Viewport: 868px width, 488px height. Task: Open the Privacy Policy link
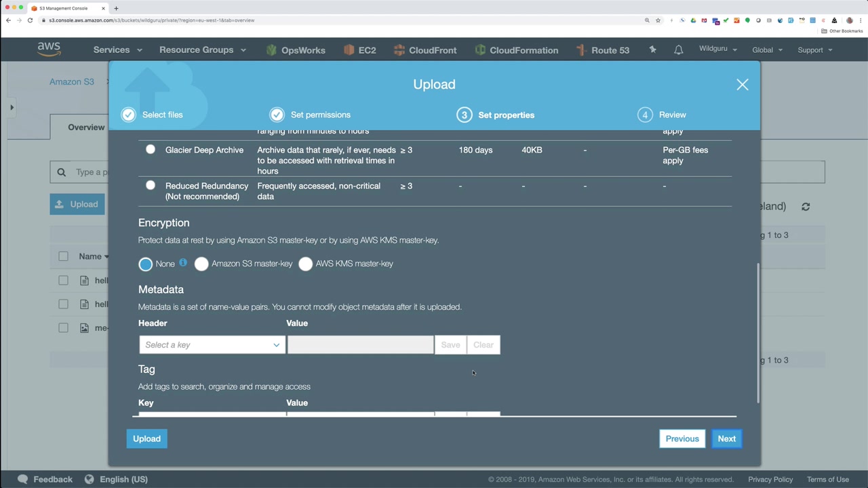(770, 479)
